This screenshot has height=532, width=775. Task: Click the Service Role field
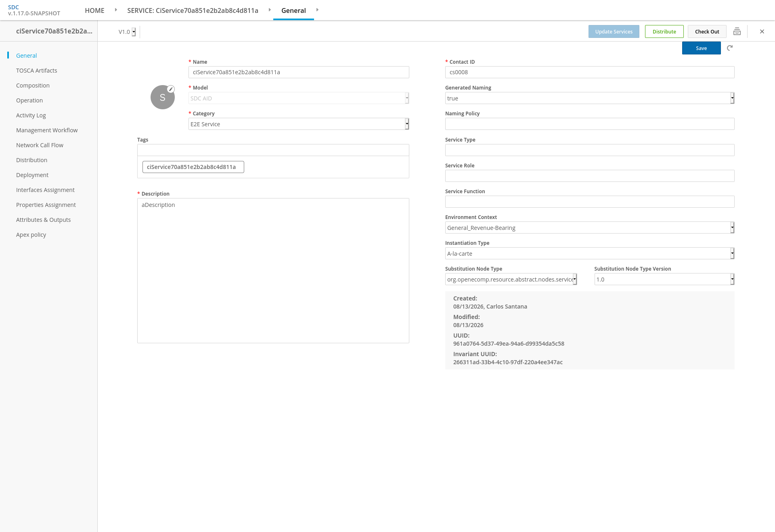(x=589, y=176)
